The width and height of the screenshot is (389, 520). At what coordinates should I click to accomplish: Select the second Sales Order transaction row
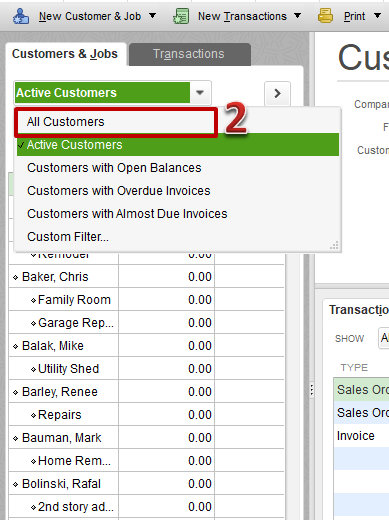point(361,412)
